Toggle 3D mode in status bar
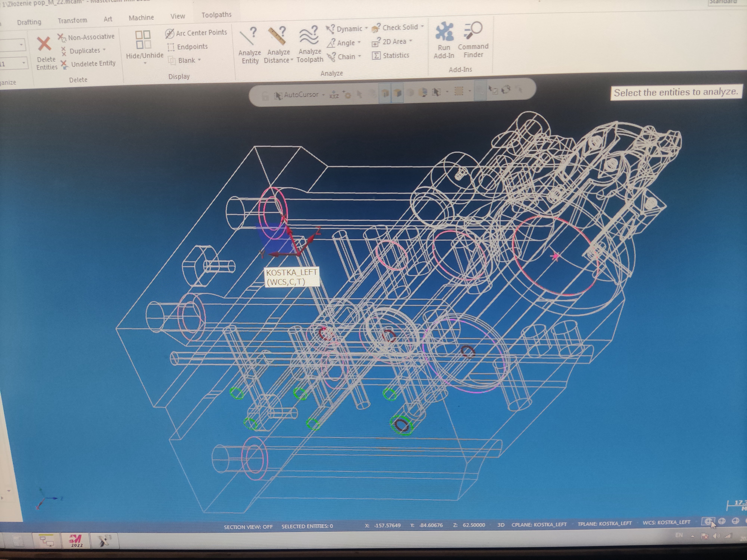 pos(501,525)
